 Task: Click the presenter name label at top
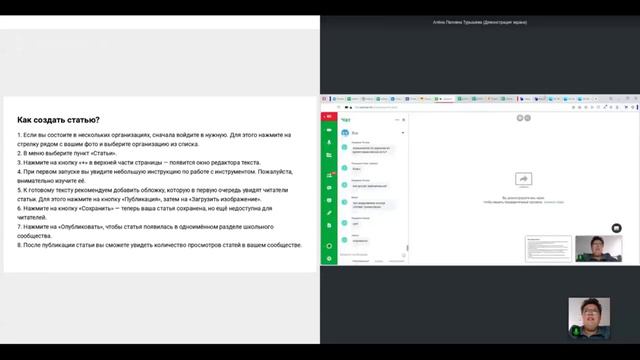point(480,22)
